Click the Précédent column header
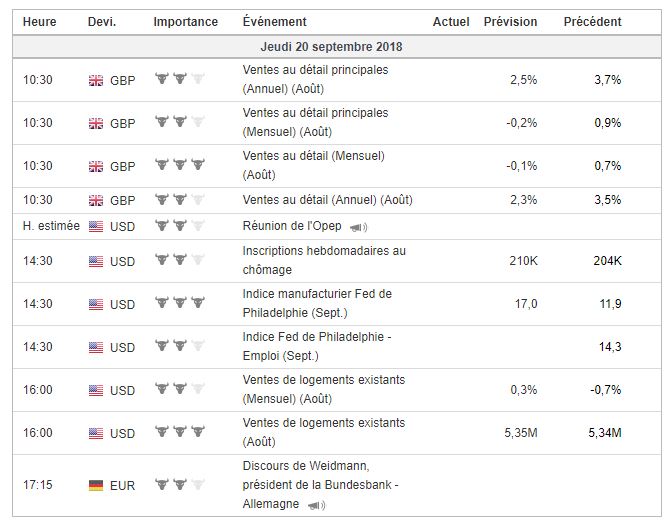 [592, 22]
